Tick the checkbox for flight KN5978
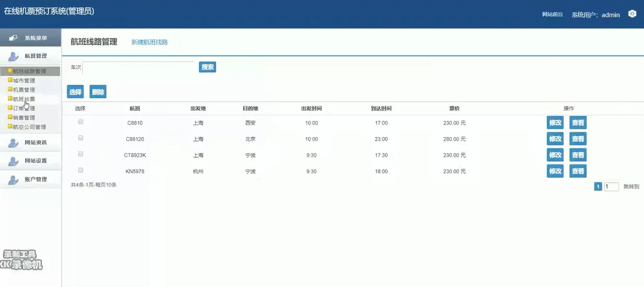Image resolution: width=644 pixels, height=287 pixels. coord(80,170)
